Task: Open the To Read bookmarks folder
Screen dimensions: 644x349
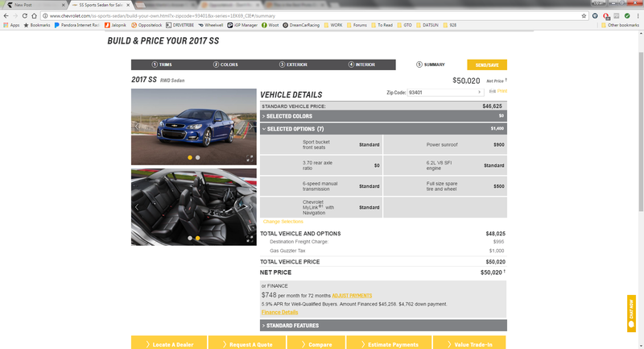Action: coord(382,25)
